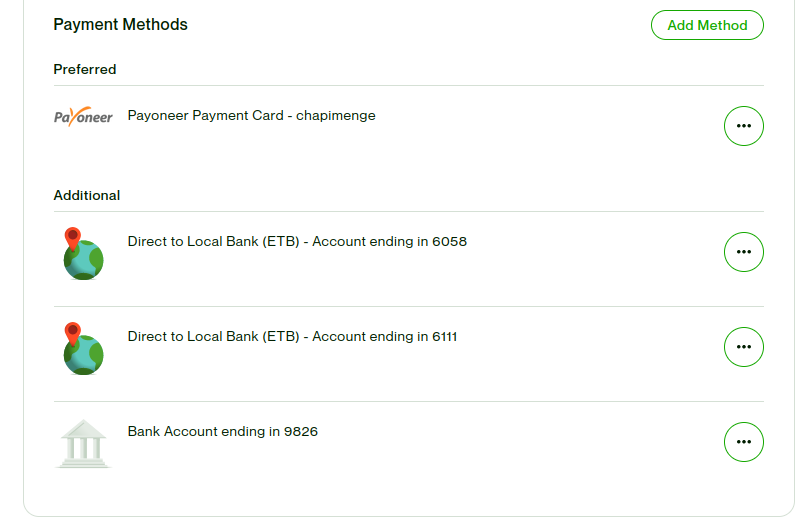Click red map pin on 6111 globe
Screen dimensions: 804x521
pos(72,333)
